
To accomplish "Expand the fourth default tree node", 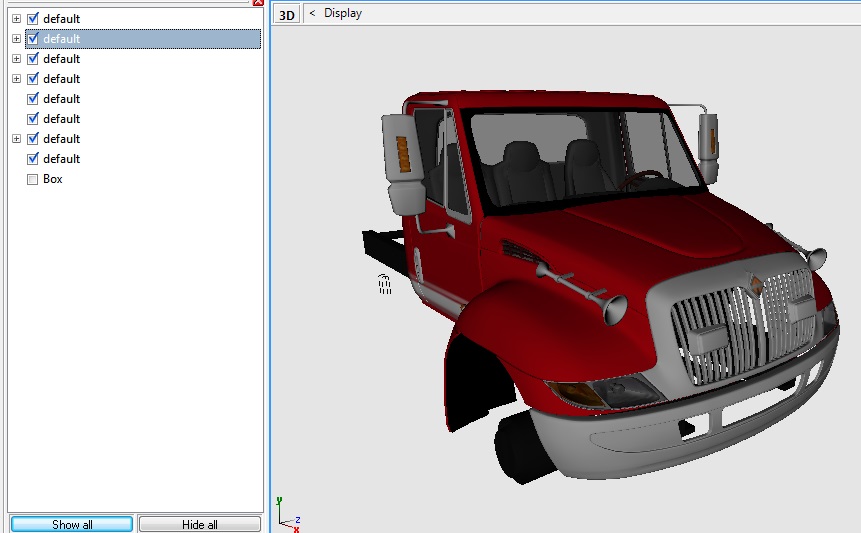I will tap(16, 79).
